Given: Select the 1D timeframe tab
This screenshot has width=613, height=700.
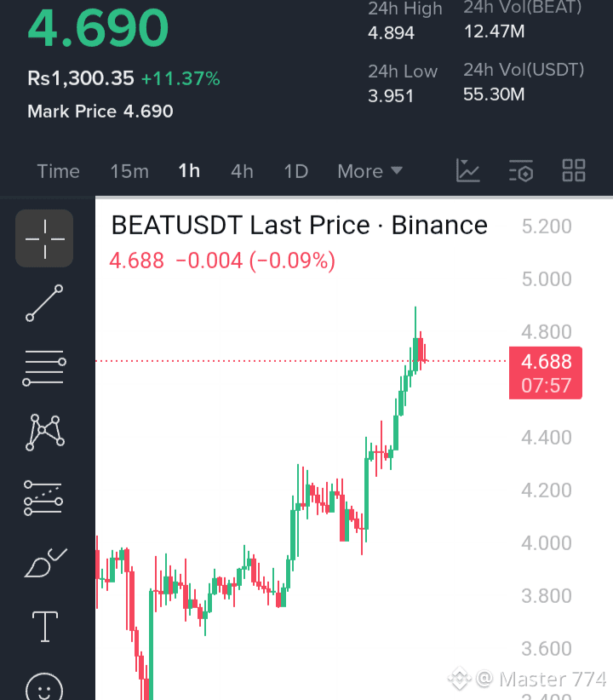Looking at the screenshot, I should (x=296, y=171).
